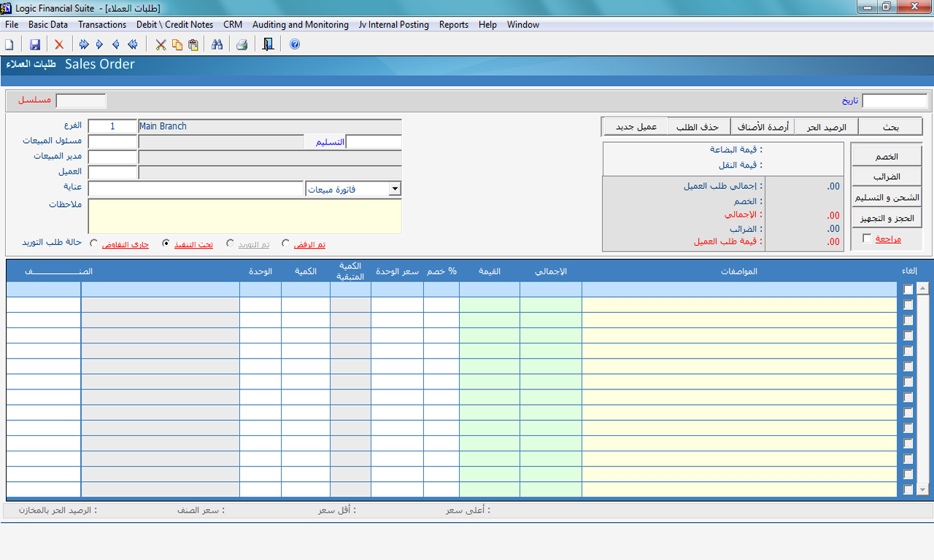Check the إلغاء checkbox in the first grid row

908,289
